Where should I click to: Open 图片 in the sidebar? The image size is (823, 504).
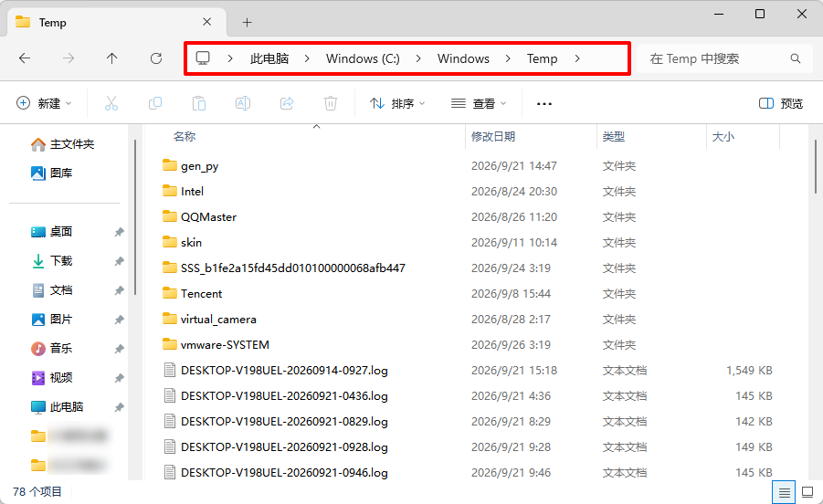[x=52, y=320]
